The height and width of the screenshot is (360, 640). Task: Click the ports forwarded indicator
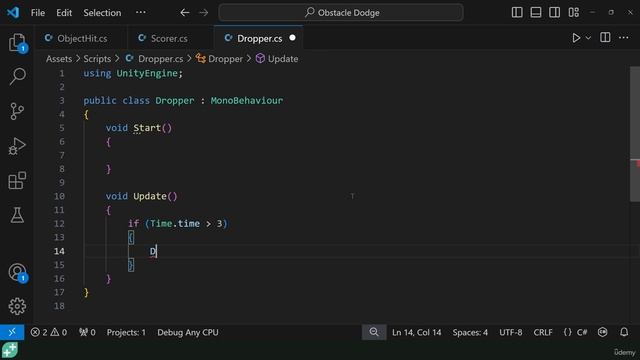(87, 332)
